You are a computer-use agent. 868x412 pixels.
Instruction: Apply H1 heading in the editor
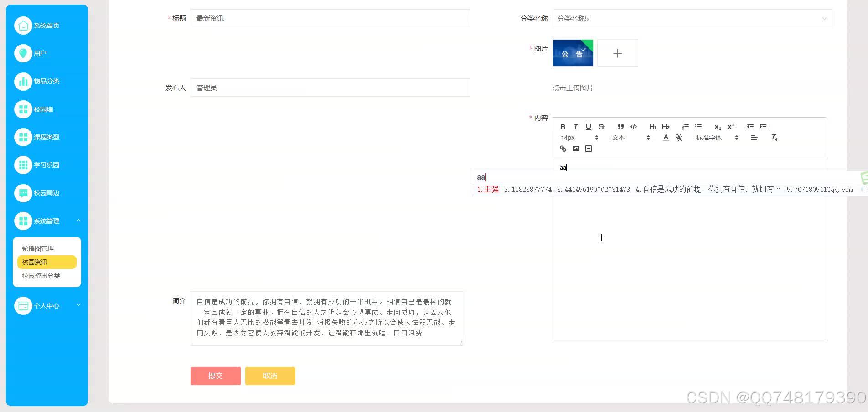652,127
